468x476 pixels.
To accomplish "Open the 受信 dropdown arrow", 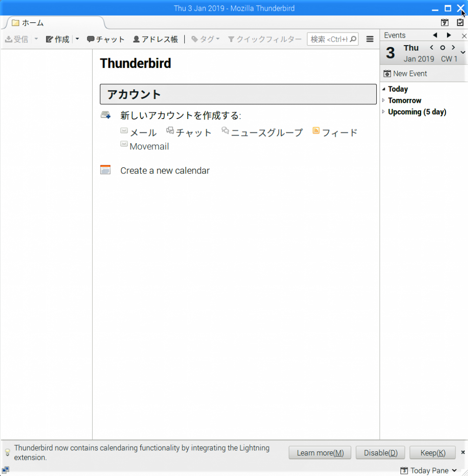I will (x=36, y=39).
